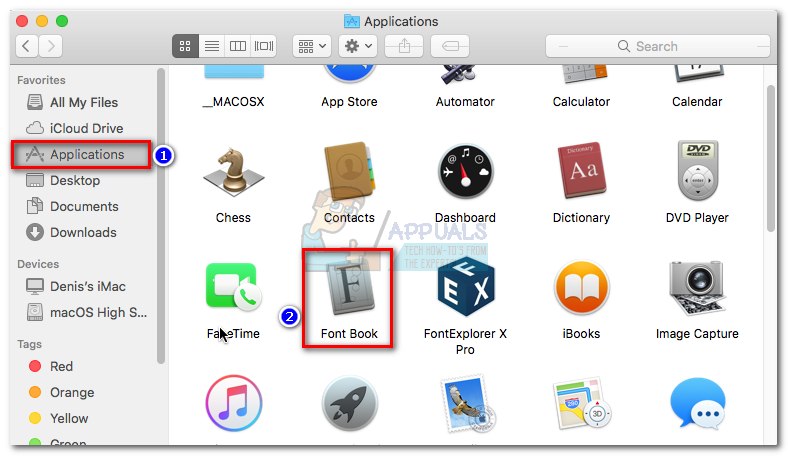Launch DVD Player
This screenshot has height=456, width=788.
coord(698,170)
